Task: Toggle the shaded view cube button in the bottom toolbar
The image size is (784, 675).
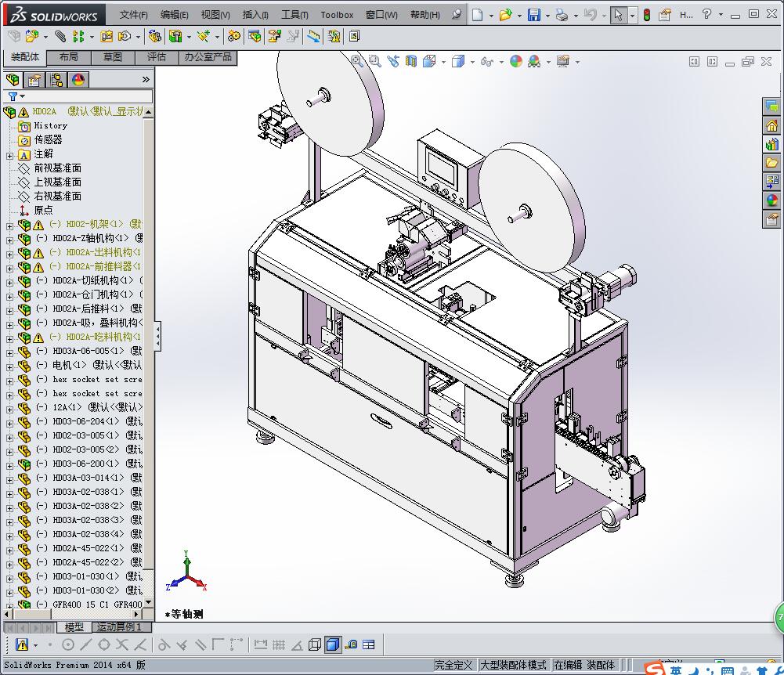Action: coord(332,644)
